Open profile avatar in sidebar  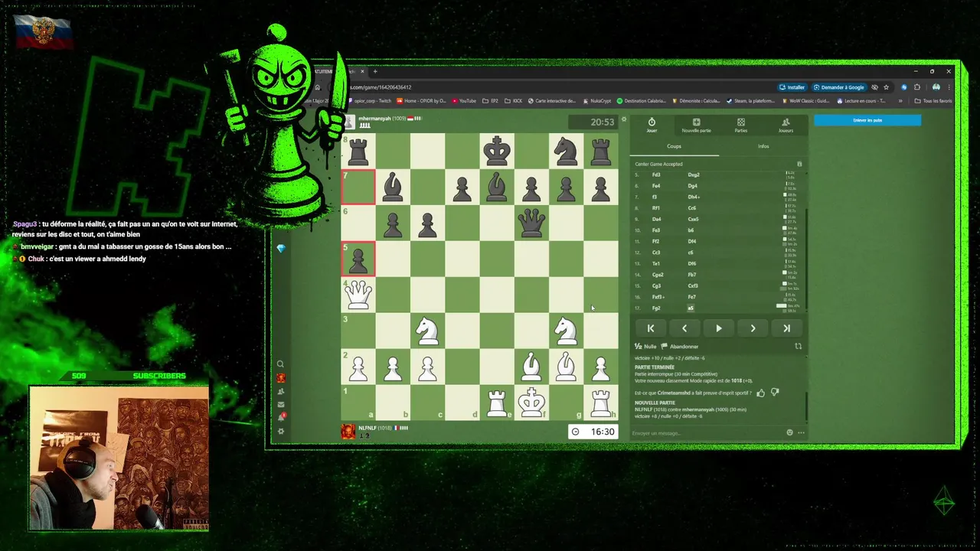281,378
